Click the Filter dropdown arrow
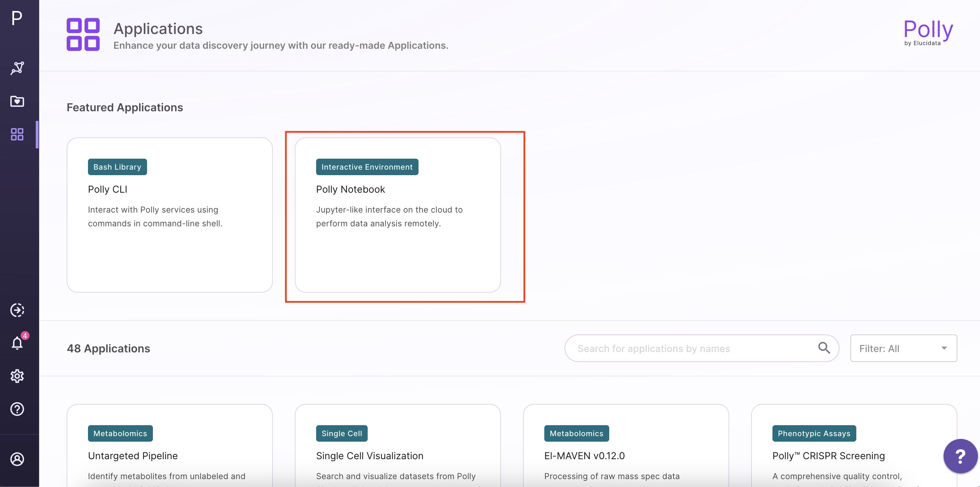 [944, 348]
